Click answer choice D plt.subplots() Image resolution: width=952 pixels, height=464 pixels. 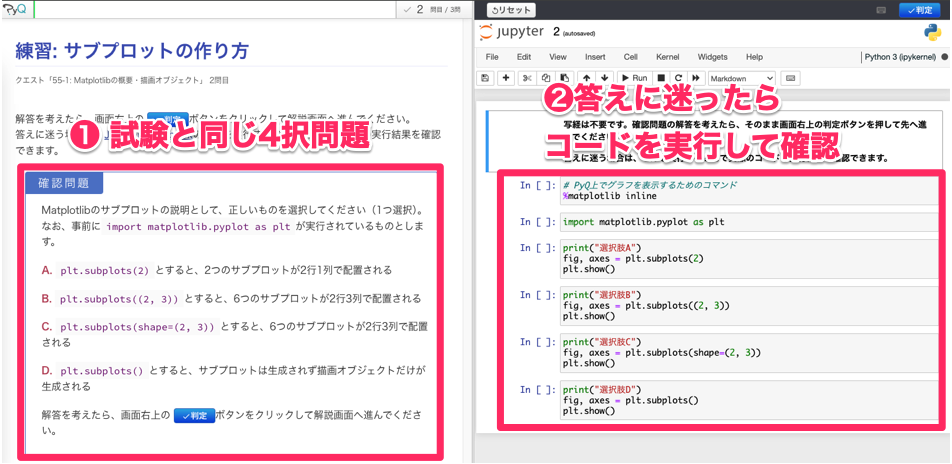tap(234, 378)
